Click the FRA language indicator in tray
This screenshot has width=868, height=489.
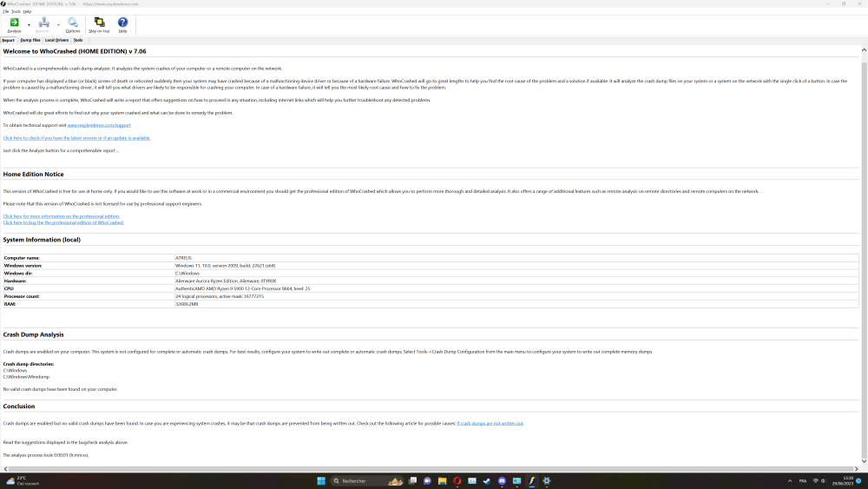[803, 480]
